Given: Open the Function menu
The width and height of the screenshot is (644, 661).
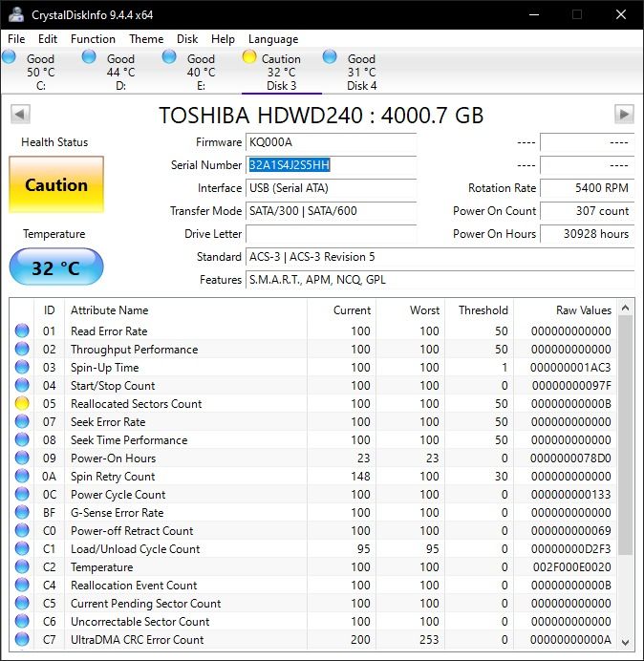Looking at the screenshot, I should 93,39.
